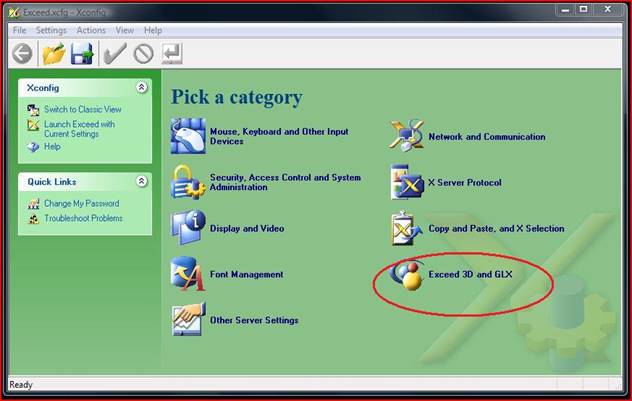632x401 pixels.
Task: Open Mouse, Keyboard and Other Input Devices icon
Action: coord(188,136)
